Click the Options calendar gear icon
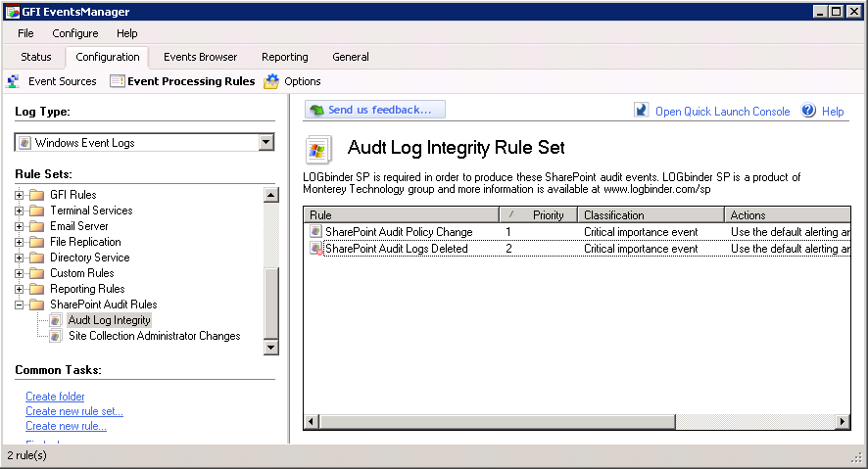The width and height of the screenshot is (868, 469). point(271,81)
